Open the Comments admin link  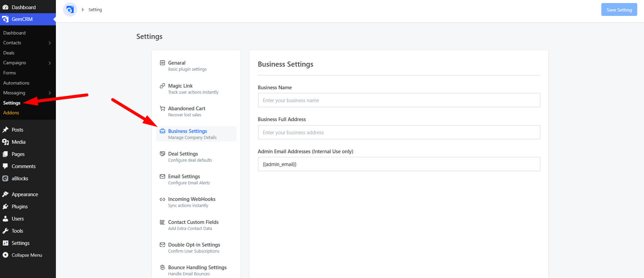click(x=23, y=166)
